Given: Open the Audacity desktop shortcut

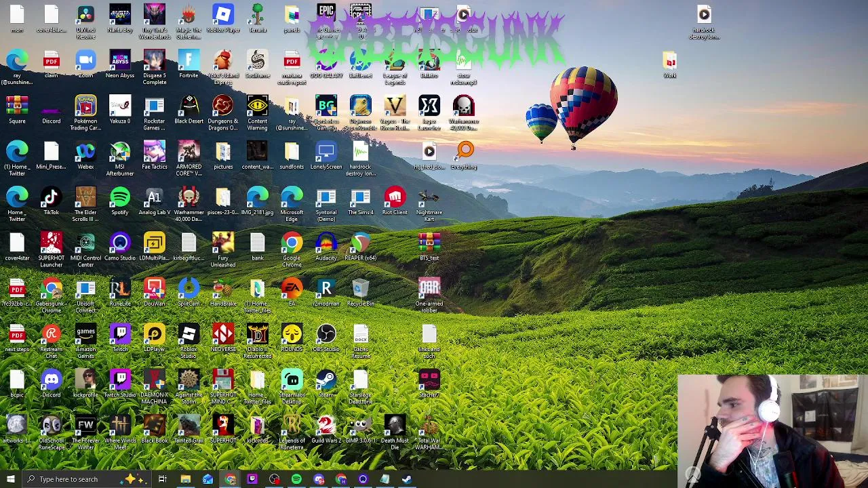Looking at the screenshot, I should click(326, 247).
